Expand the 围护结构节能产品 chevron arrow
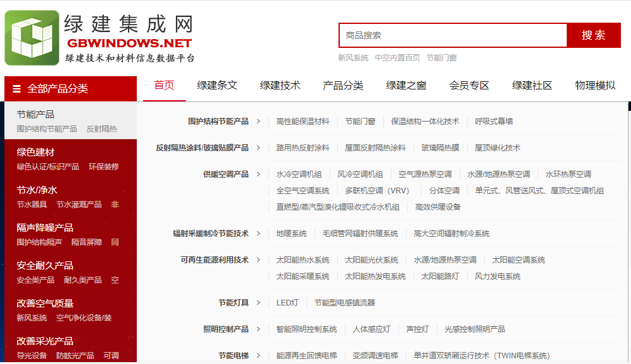The image size is (631, 364). [x=258, y=122]
